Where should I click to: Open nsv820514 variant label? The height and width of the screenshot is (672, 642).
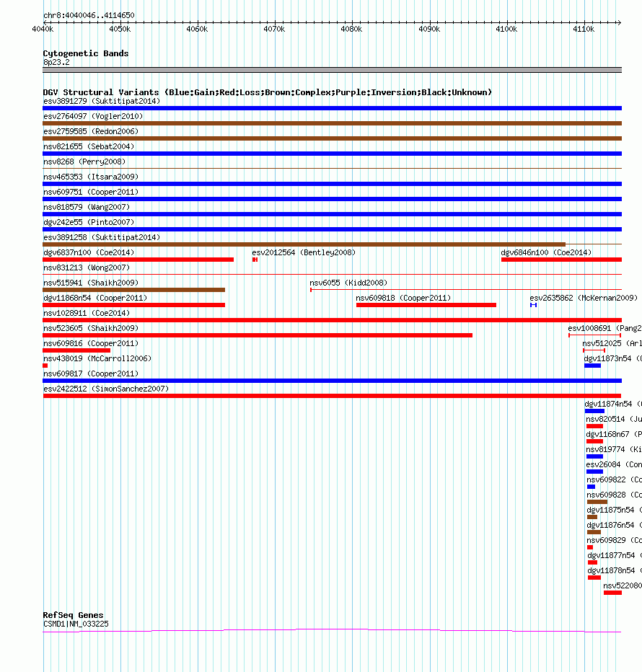point(614,419)
